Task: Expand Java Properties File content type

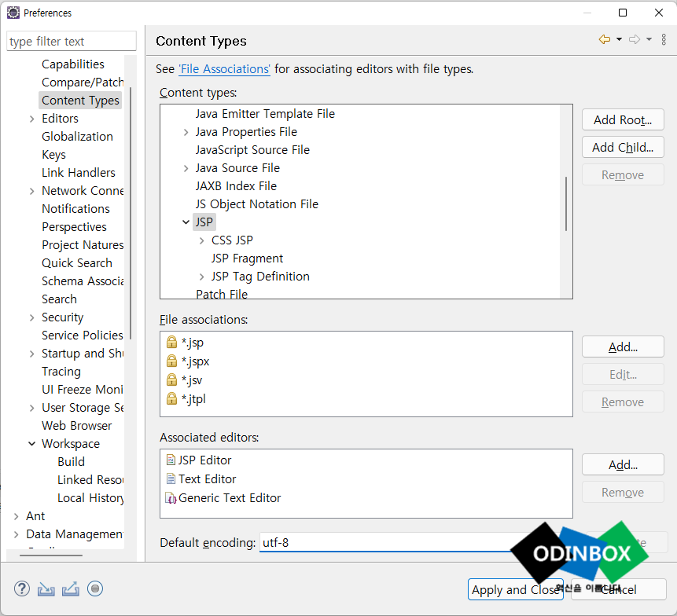Action: point(186,132)
